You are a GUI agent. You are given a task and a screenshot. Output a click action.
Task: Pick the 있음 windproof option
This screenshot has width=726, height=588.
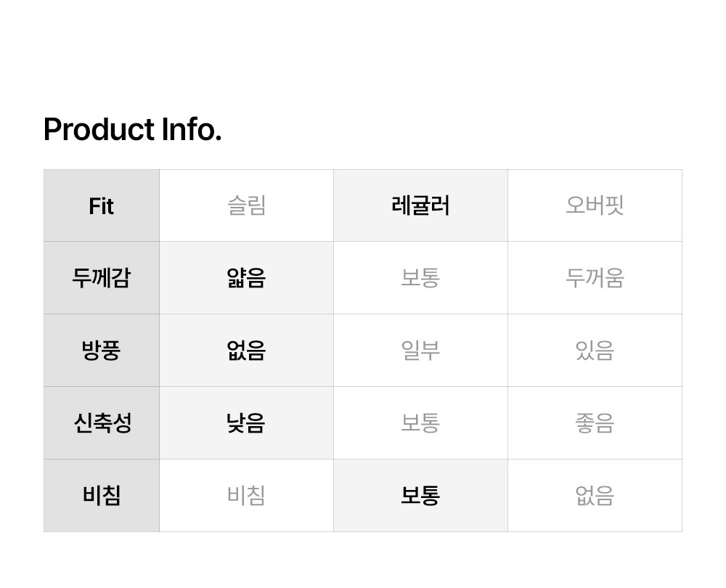pyautogui.click(x=595, y=351)
